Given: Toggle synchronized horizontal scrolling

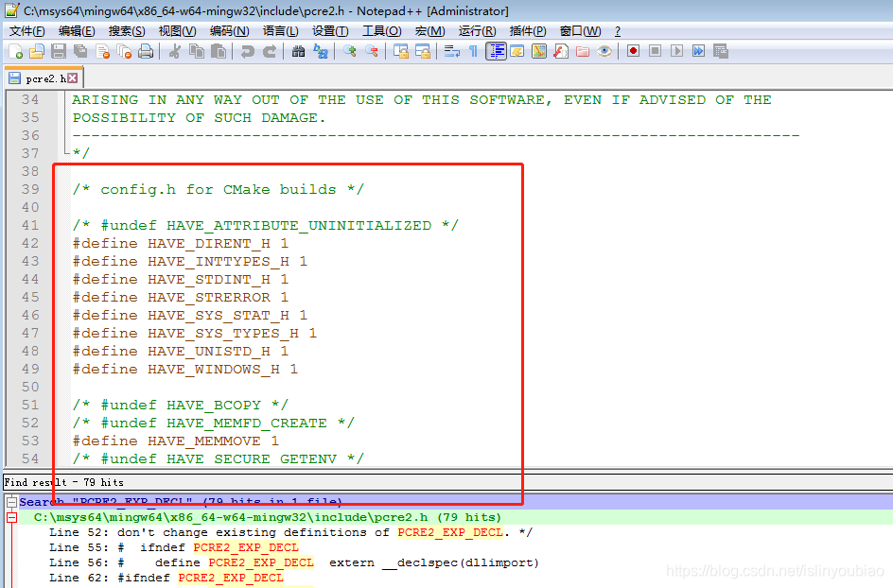Looking at the screenshot, I should 423,51.
